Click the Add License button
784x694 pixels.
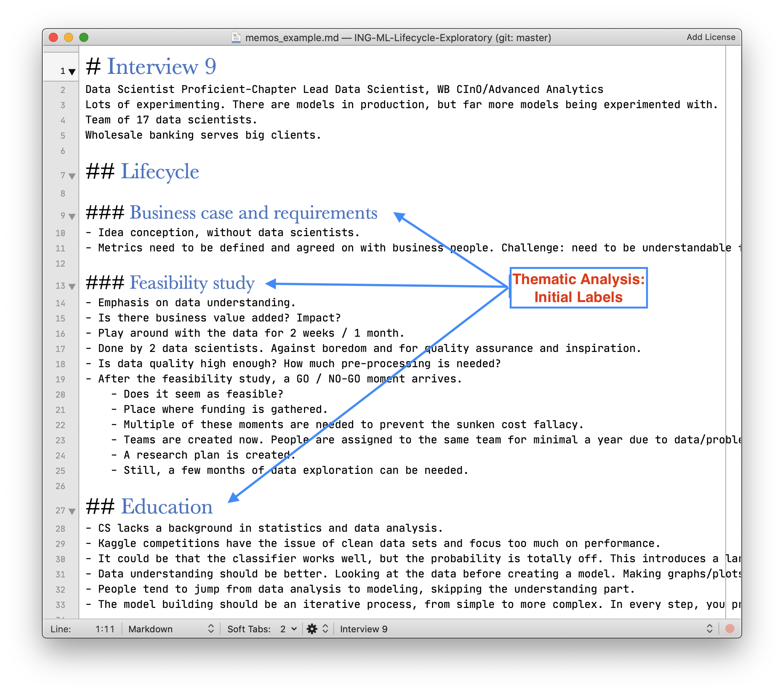[x=710, y=37]
